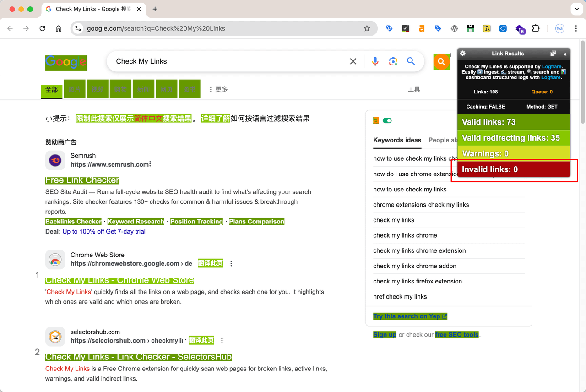This screenshot has height=392, width=586.
Task: Bookmark this page with the star icon
Action: point(367,28)
